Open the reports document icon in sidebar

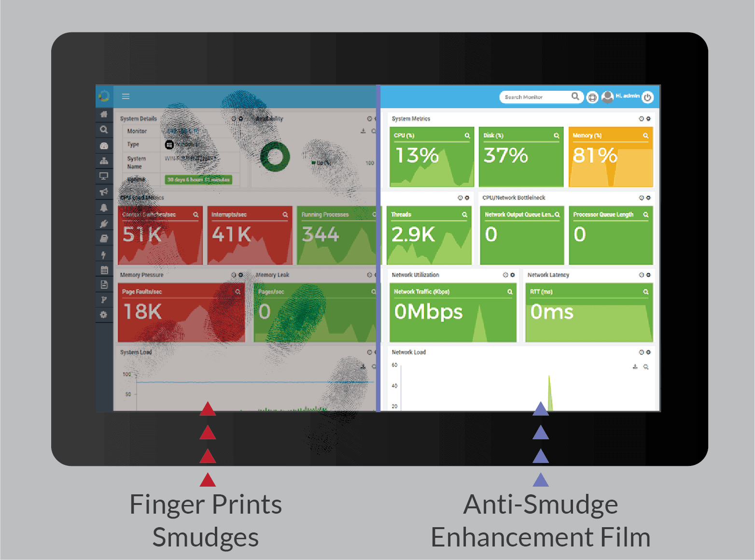tap(103, 285)
